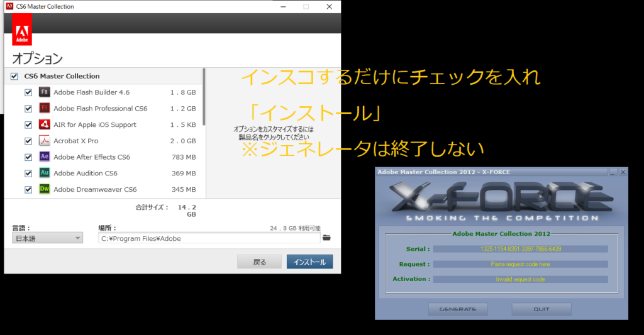The height and width of the screenshot is (335, 644).
Task: Select the Acrobat X Pro label
Action: tap(76, 141)
